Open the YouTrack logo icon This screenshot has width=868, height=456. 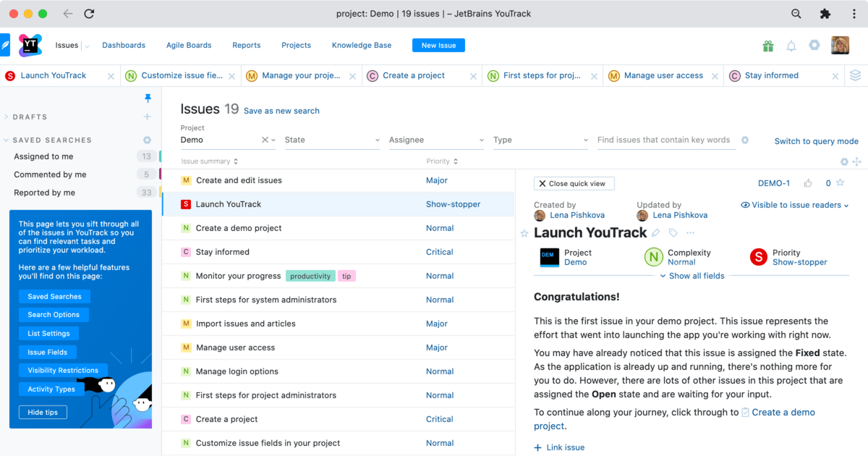tap(30, 45)
